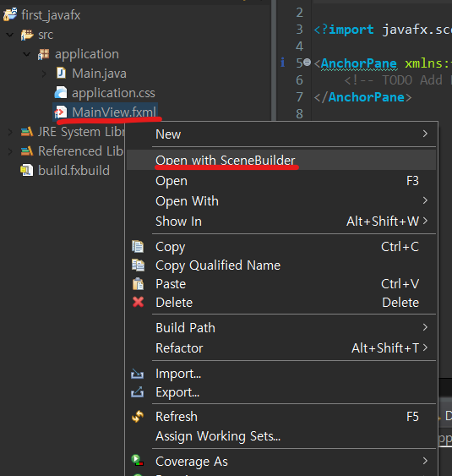Click the src source folder icon
The height and width of the screenshot is (476, 452).
[x=27, y=35]
